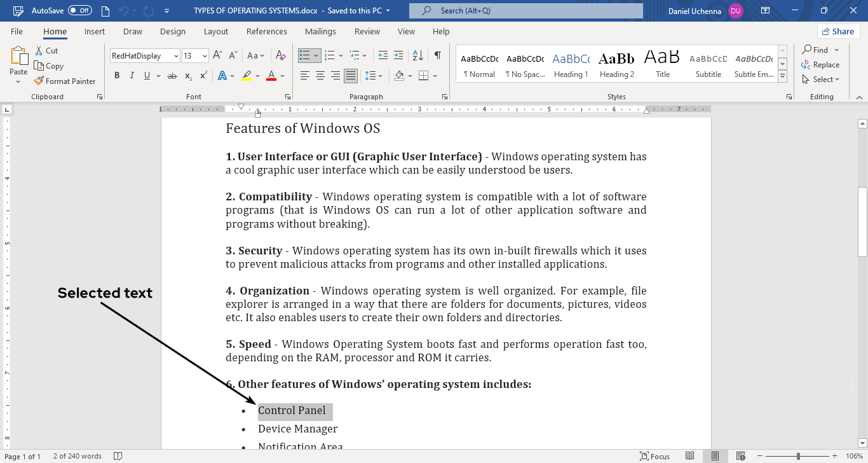Click the Replace button
The image size is (868, 463).
tap(820, 65)
